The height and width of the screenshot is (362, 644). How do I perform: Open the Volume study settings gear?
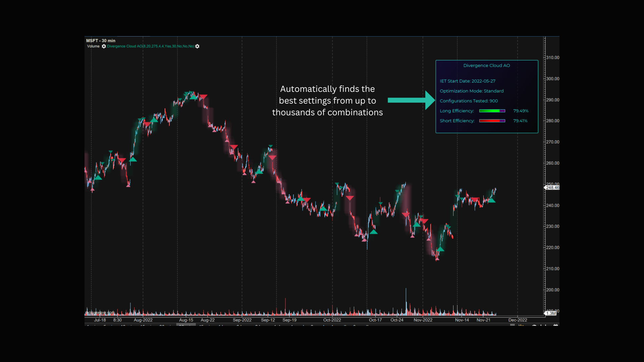coord(104,46)
